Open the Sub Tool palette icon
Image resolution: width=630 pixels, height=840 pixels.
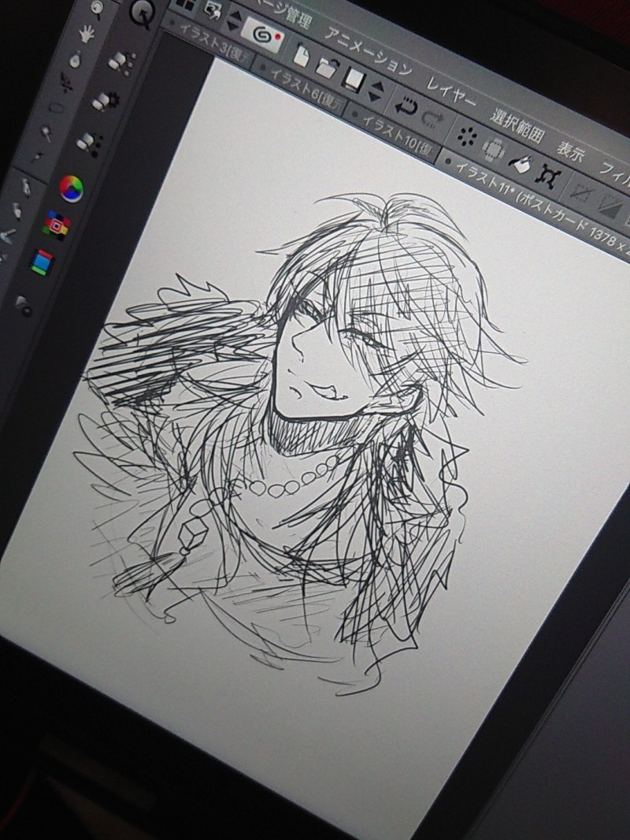(x=121, y=63)
